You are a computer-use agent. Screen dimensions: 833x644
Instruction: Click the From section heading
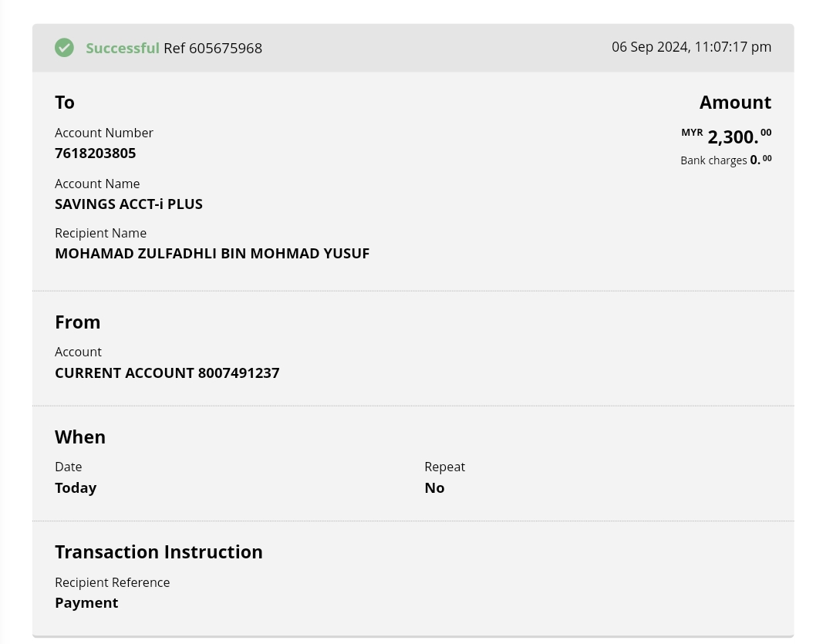(x=77, y=322)
